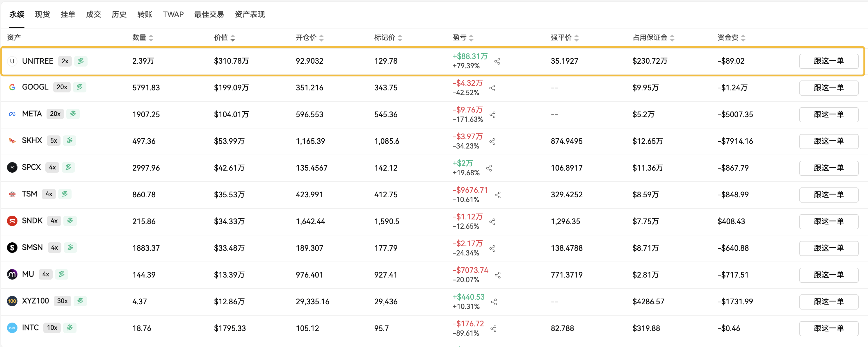The width and height of the screenshot is (868, 347).
Task: Share the SPCX position PnL
Action: 489,168
